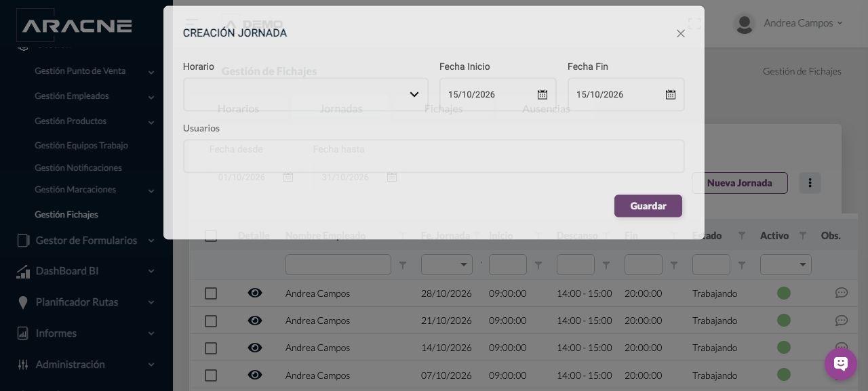Toggle fullscreen mode icon

[x=694, y=24]
